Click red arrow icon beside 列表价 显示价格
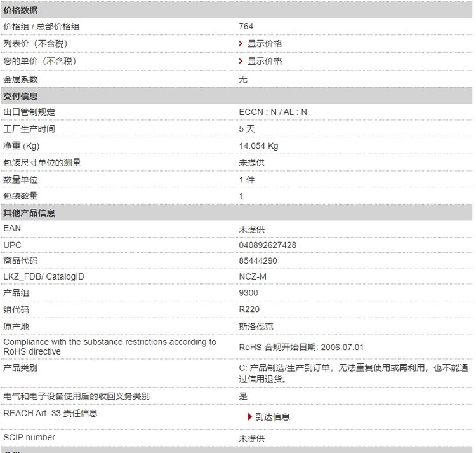 click(241, 44)
